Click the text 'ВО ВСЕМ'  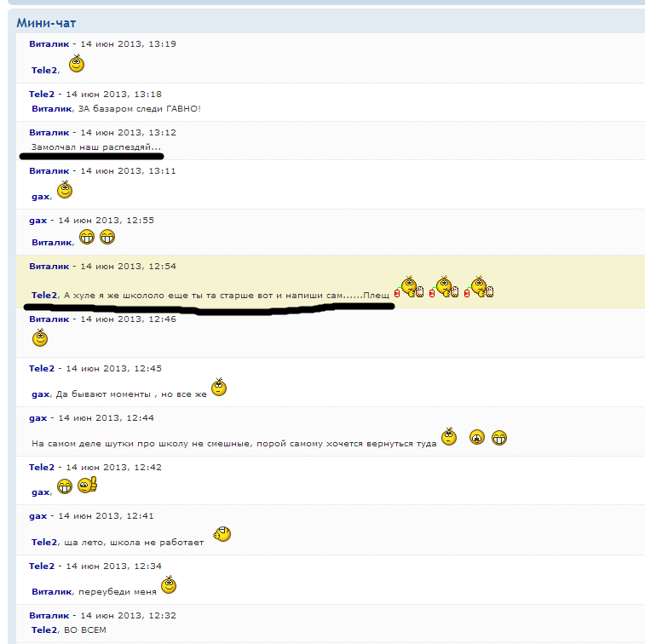(x=85, y=630)
